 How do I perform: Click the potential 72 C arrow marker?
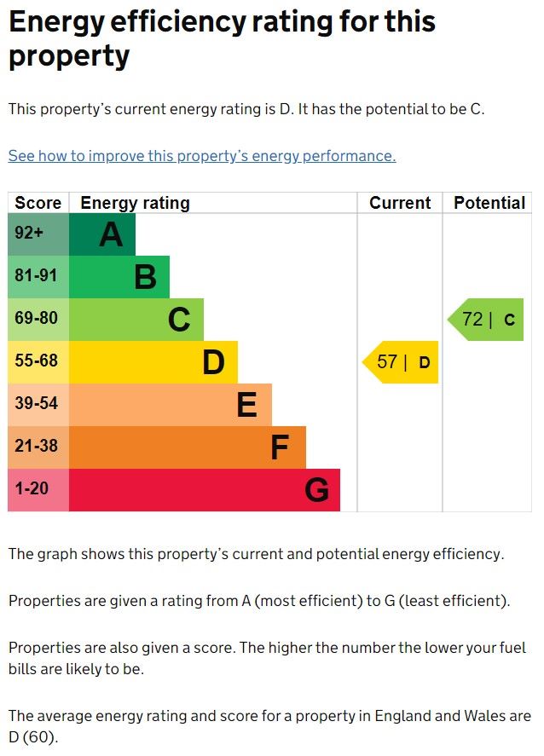click(x=487, y=320)
